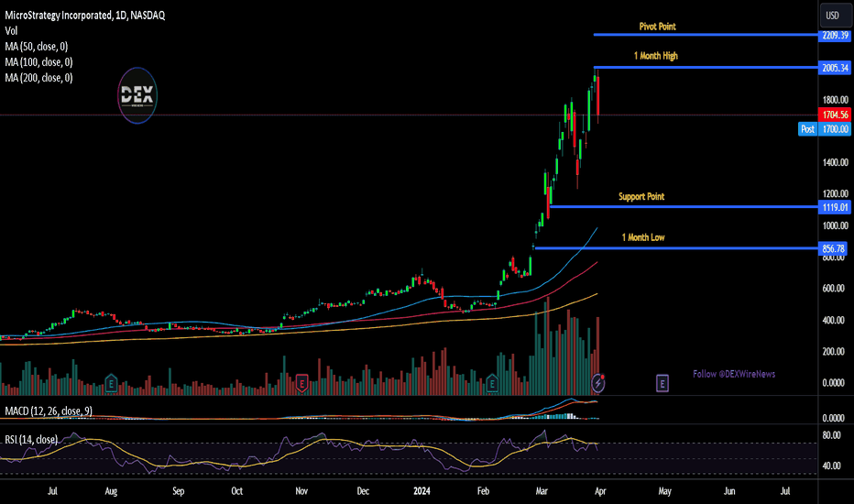Open the red earnings marker near Nov
The height and width of the screenshot is (504, 854).
[301, 384]
